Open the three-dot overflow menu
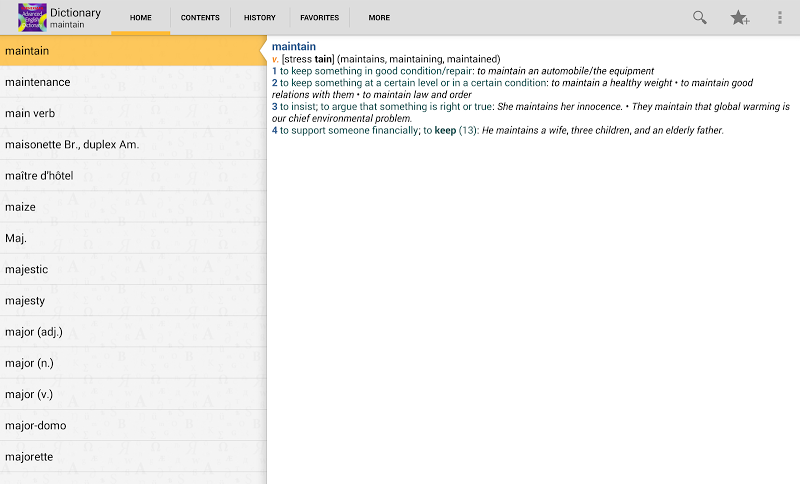The height and width of the screenshot is (484, 800). pos(780,18)
